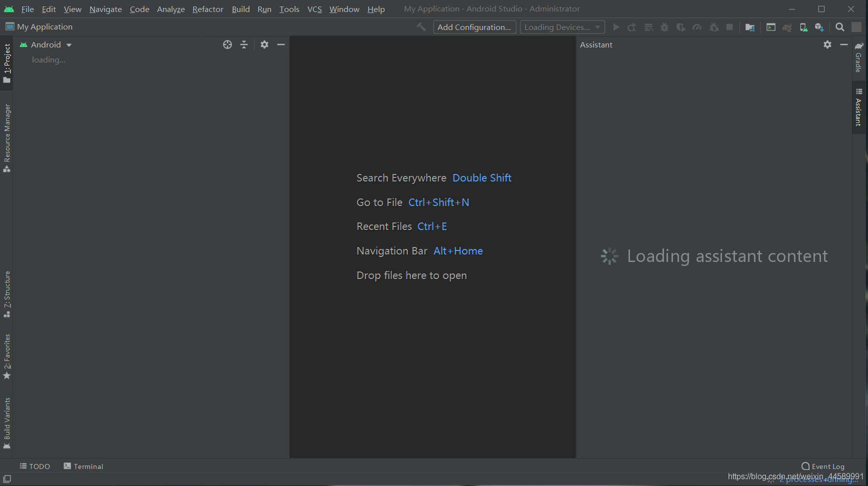Click the 'Drop files here to open' text
The height and width of the screenshot is (486, 868).
411,275
